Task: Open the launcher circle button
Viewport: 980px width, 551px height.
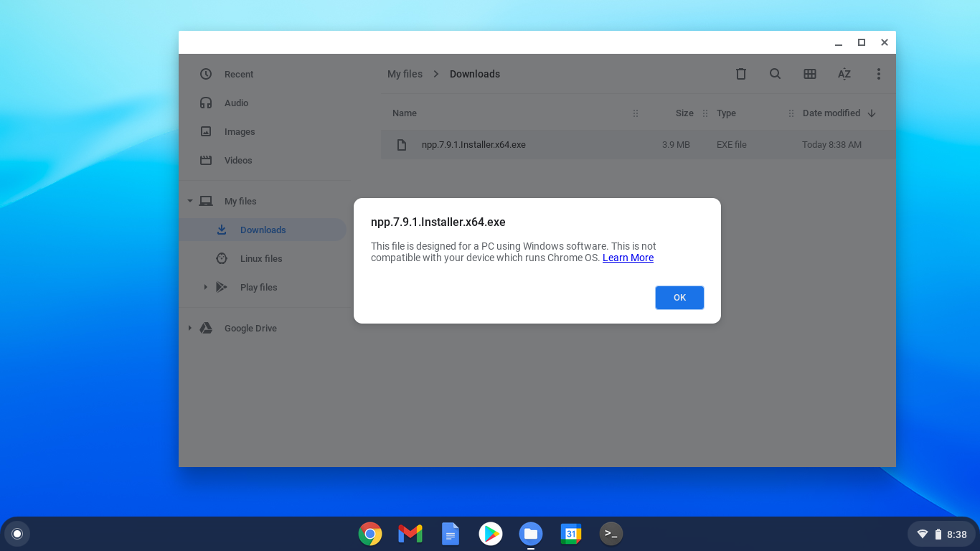Action: click(17, 534)
